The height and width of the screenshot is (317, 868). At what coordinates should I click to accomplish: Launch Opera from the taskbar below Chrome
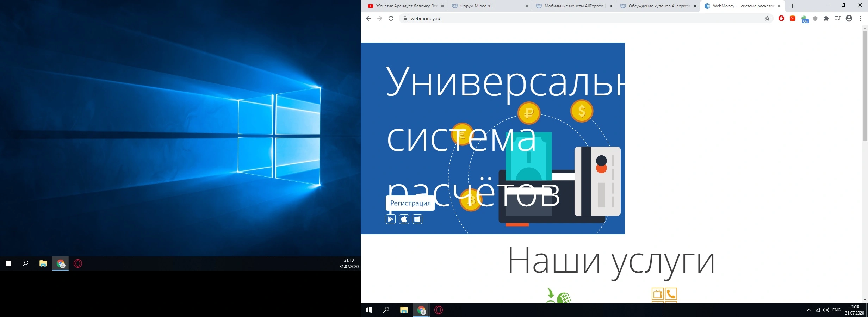pos(439,310)
